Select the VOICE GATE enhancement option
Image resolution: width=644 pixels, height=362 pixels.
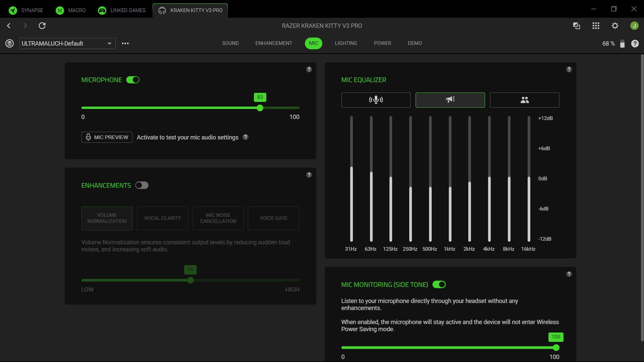pos(273,218)
